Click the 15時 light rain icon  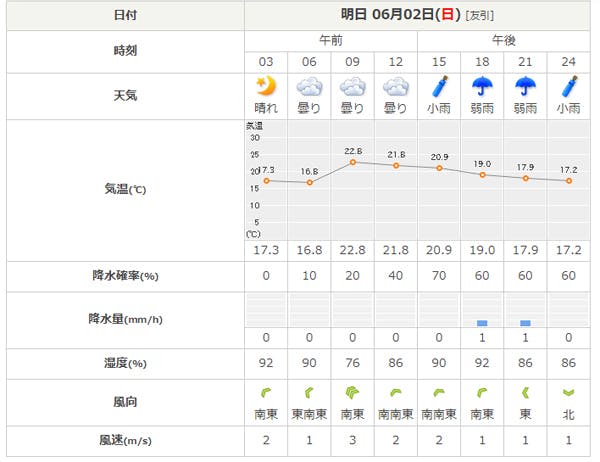tap(439, 86)
